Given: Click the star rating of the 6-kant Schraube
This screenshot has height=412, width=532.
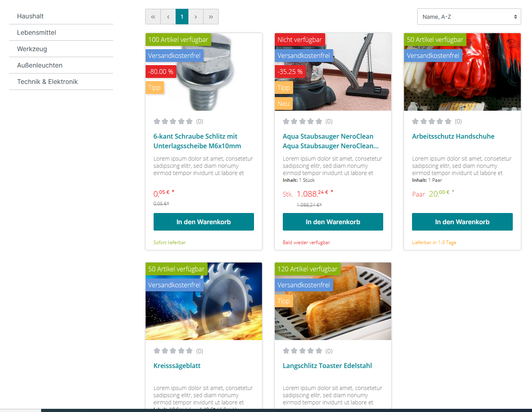Looking at the screenshot, I should click(173, 121).
